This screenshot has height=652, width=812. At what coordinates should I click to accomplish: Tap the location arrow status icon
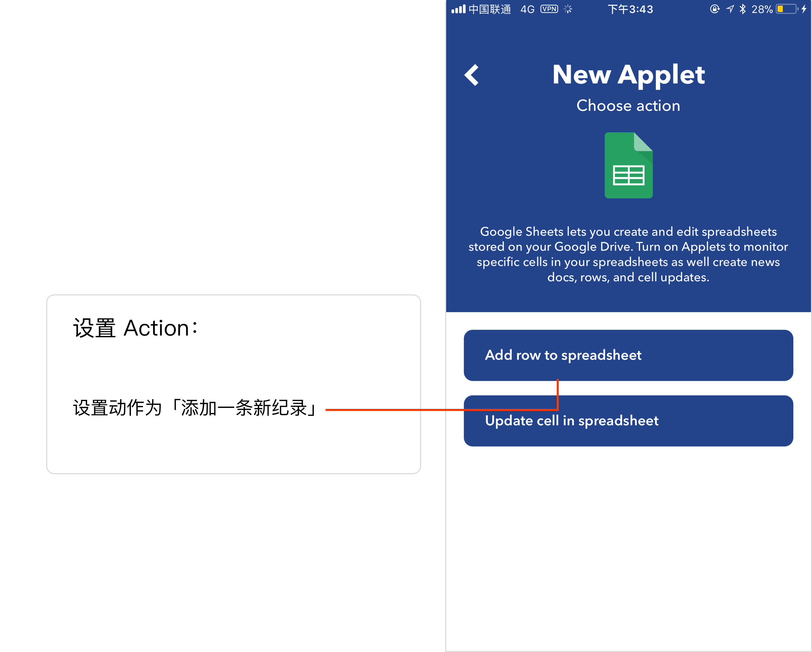[730, 9]
